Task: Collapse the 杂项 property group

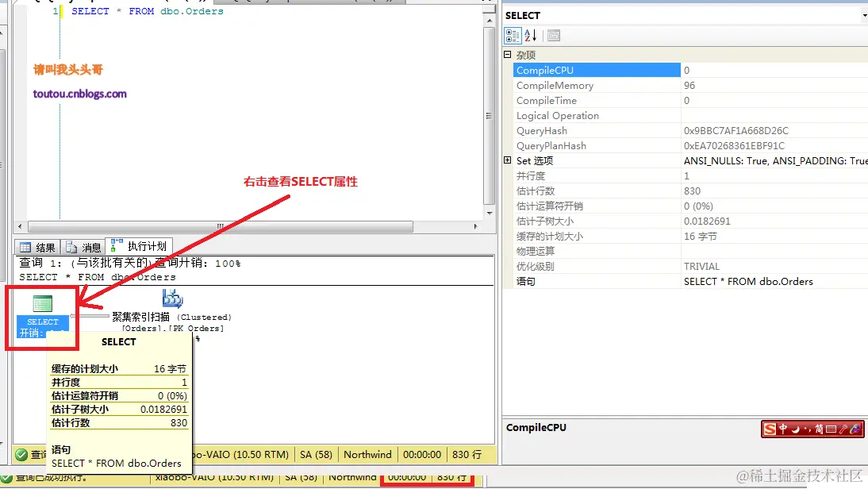Action: click(x=507, y=54)
